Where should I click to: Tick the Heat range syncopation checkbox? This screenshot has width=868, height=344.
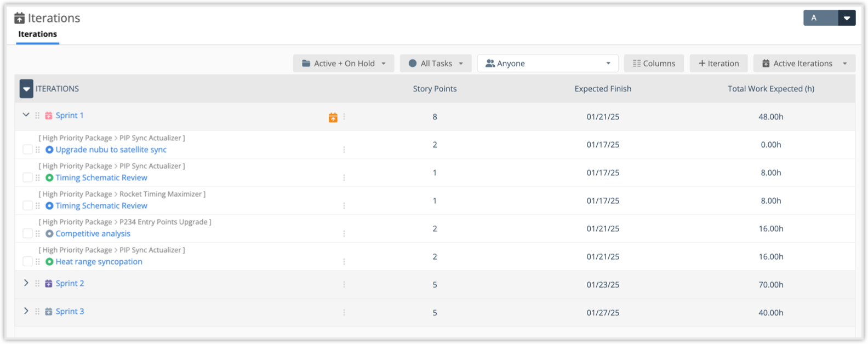27,262
